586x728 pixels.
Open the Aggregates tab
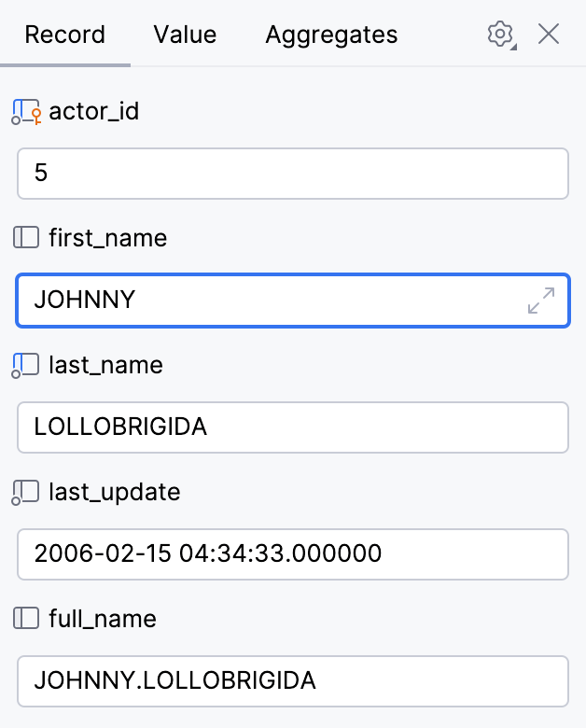tap(331, 35)
